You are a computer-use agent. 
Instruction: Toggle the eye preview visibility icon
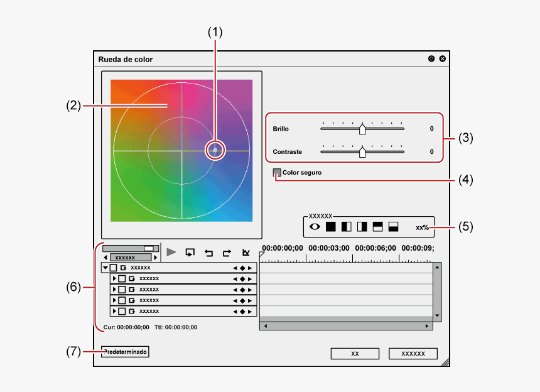(315, 227)
